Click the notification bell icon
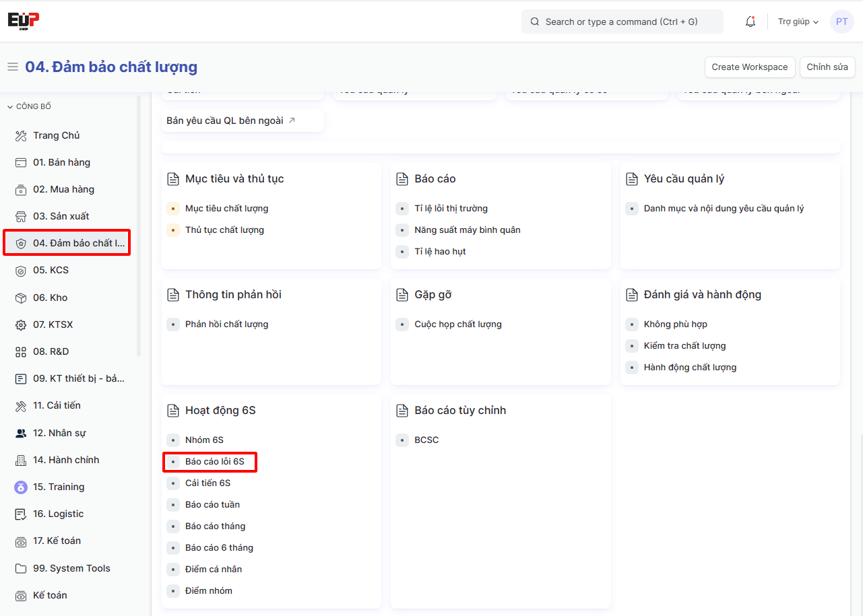The image size is (863, 616). click(x=750, y=22)
